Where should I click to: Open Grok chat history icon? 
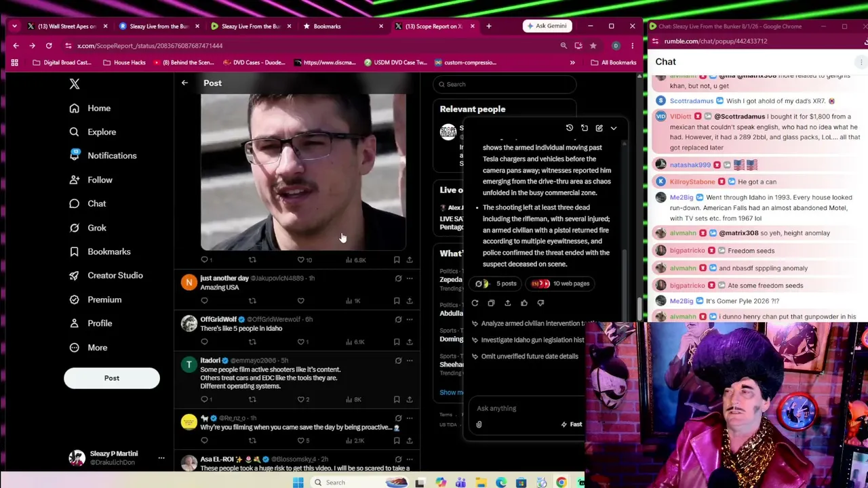point(570,128)
